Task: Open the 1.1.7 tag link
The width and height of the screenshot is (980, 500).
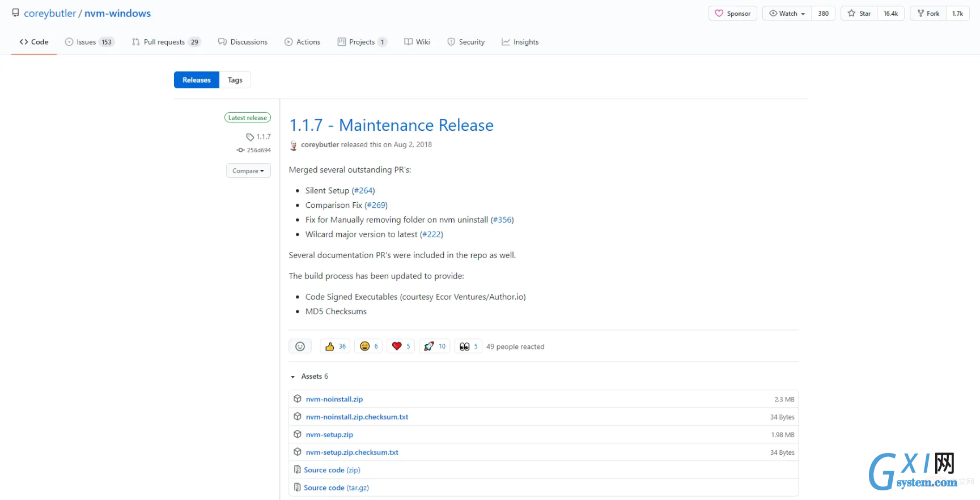Action: click(258, 137)
